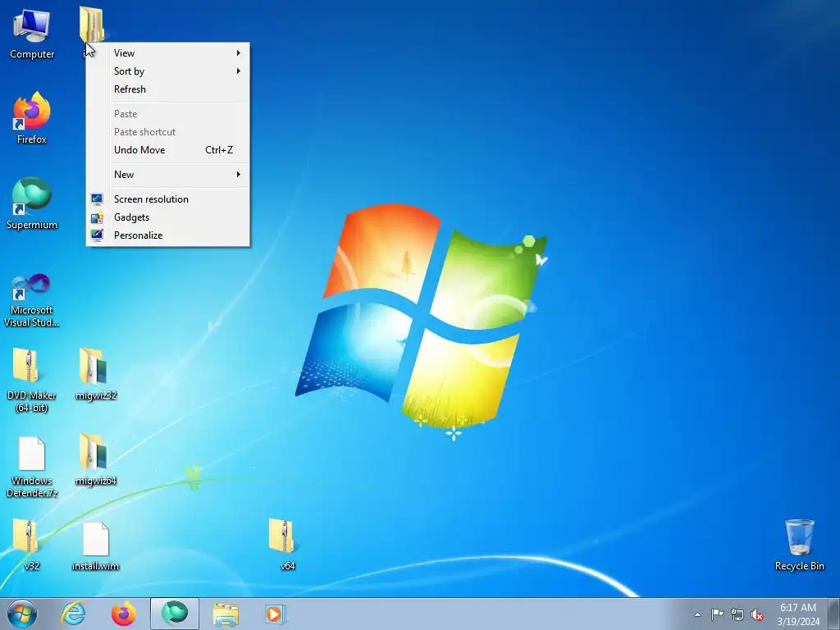Open Windows Explorer from taskbar
The height and width of the screenshot is (630, 840).
(226, 614)
